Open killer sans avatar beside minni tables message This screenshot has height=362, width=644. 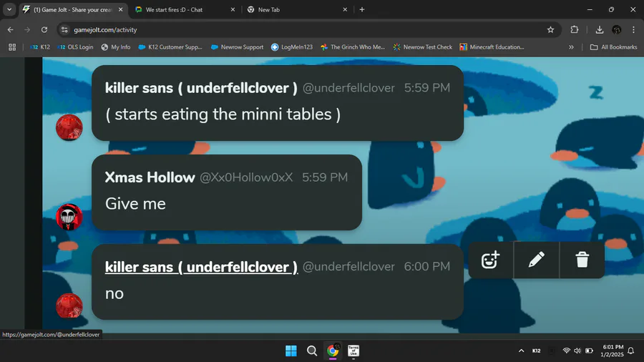(x=69, y=127)
